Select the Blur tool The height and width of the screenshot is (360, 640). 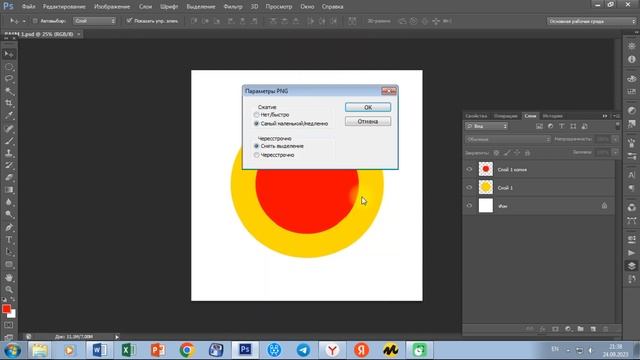tap(9, 202)
